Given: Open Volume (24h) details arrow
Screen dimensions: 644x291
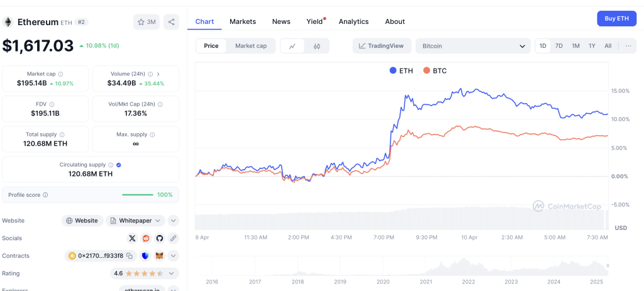Looking at the screenshot, I should click(x=158, y=74).
